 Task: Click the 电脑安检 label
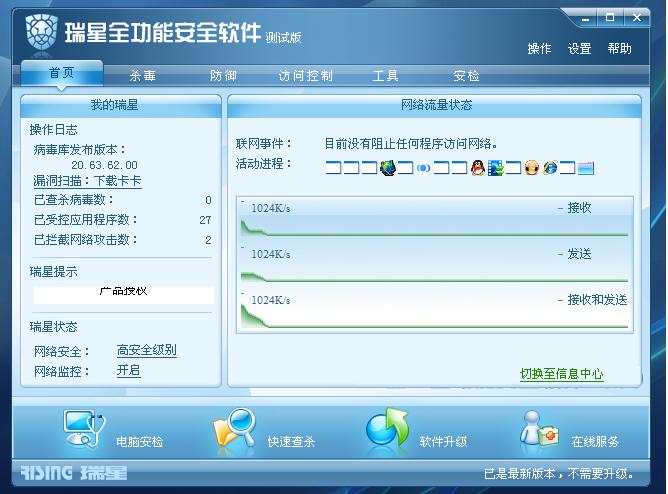[140, 442]
